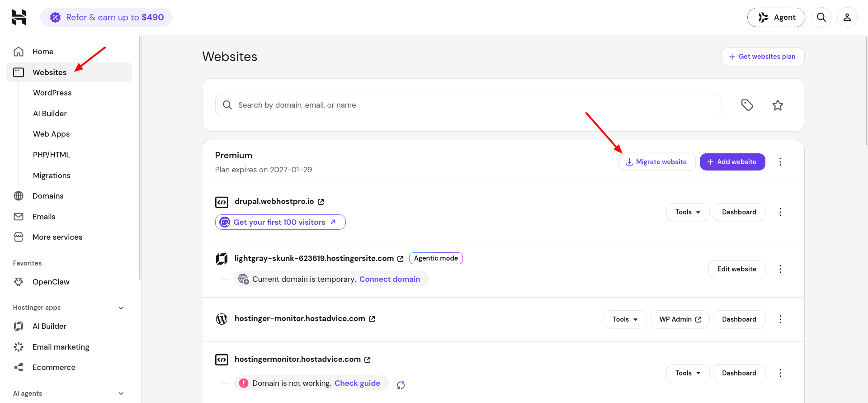The width and height of the screenshot is (868, 403).
Task: Click the Refer & earn up to $490 banner
Action: pos(106,17)
